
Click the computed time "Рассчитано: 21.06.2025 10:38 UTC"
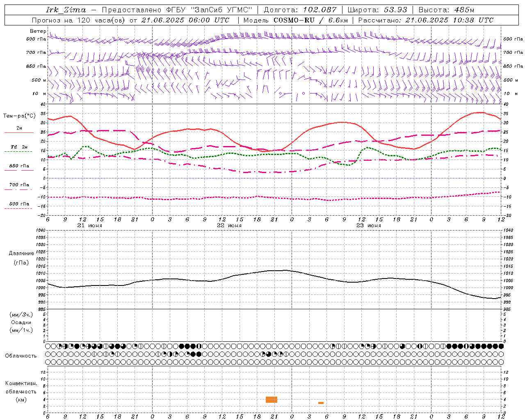[x=426, y=20]
